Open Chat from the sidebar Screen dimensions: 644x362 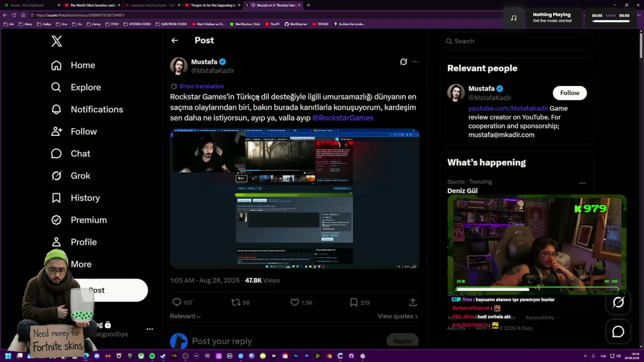coord(70,154)
